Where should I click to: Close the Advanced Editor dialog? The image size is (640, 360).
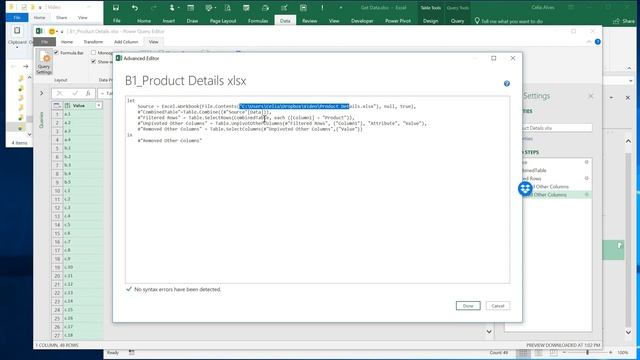[513, 58]
